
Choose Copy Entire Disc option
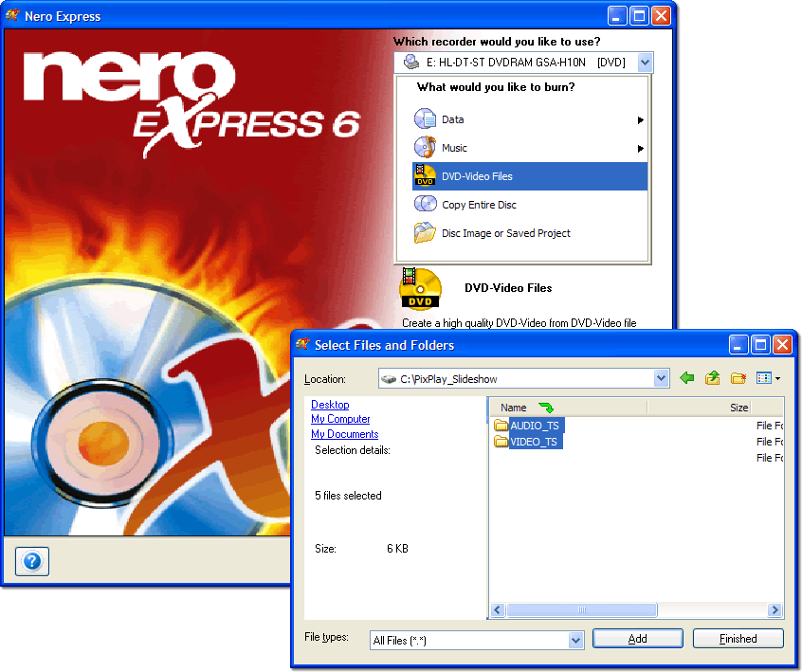click(x=529, y=205)
